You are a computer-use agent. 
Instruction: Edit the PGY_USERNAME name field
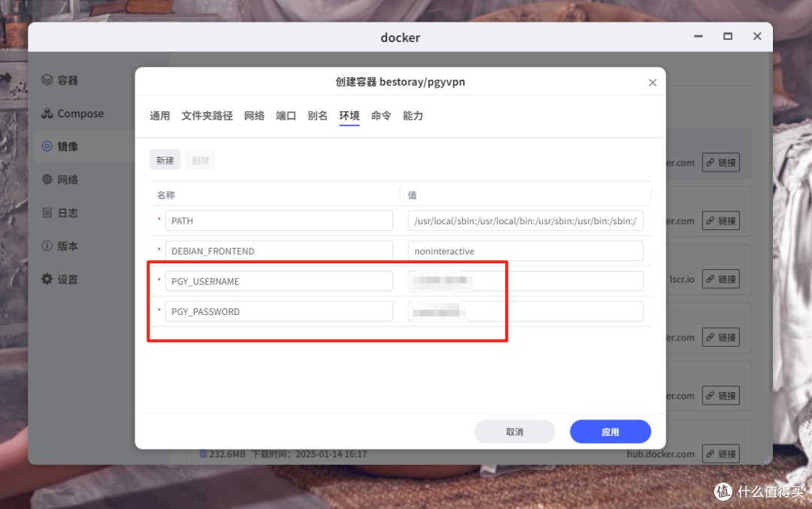coord(279,281)
